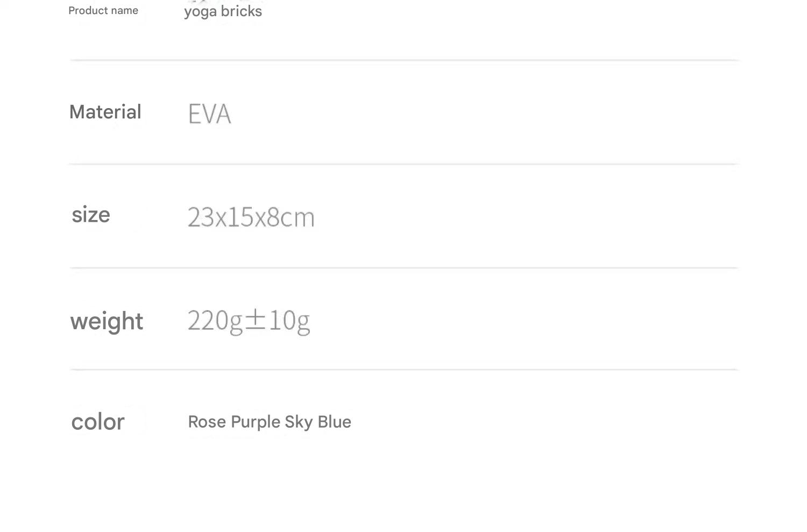807x532 pixels.
Task: Click the "size" row label
Action: pyautogui.click(x=91, y=215)
